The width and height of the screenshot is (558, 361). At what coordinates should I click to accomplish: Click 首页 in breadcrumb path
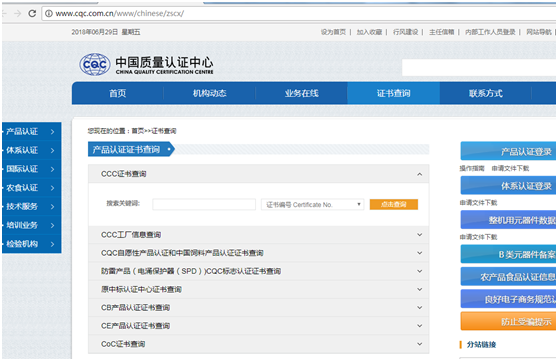(x=138, y=131)
